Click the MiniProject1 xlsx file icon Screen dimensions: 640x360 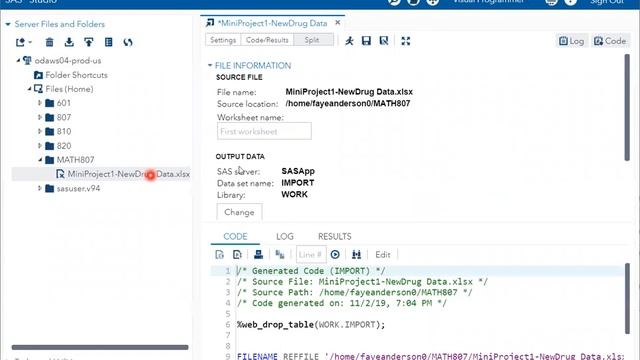pos(60,174)
